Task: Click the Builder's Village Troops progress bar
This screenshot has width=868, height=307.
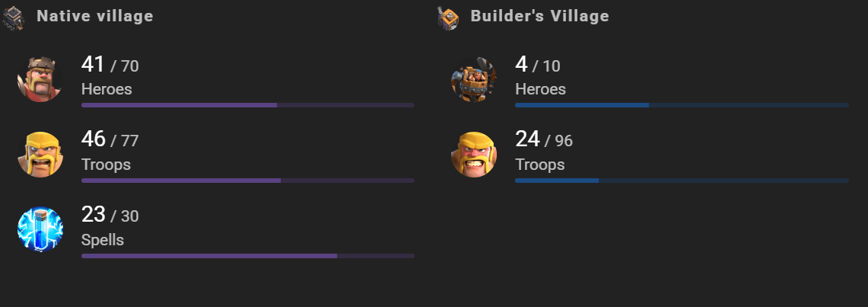Action: [x=682, y=181]
